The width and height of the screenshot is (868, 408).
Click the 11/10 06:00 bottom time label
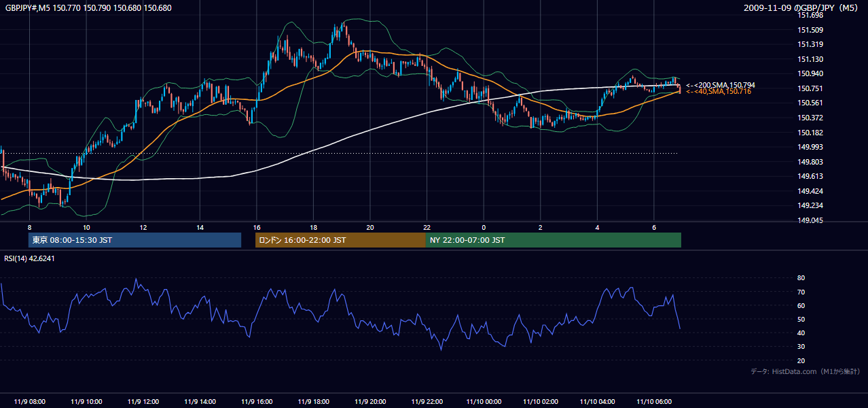(x=654, y=402)
